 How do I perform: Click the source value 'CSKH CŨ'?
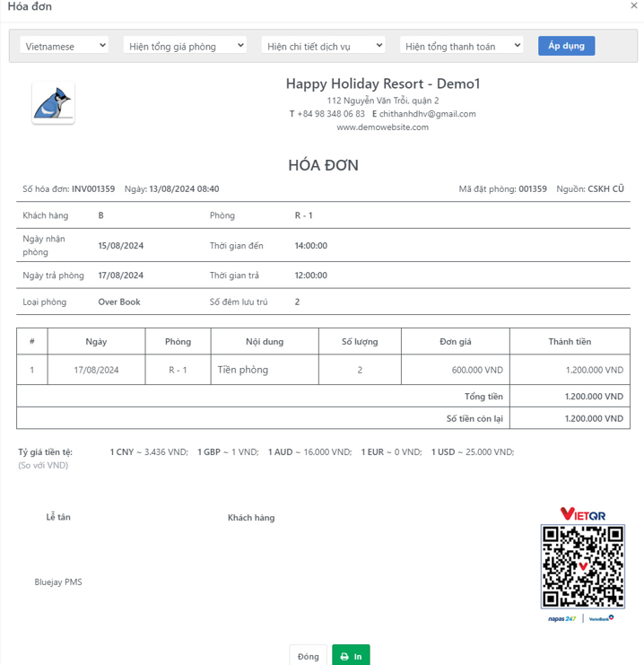pos(605,188)
